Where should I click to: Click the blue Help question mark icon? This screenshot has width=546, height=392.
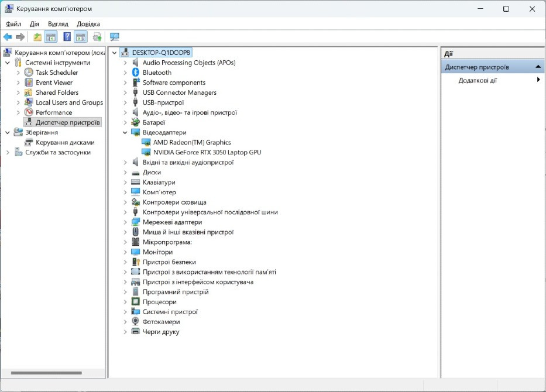click(67, 37)
